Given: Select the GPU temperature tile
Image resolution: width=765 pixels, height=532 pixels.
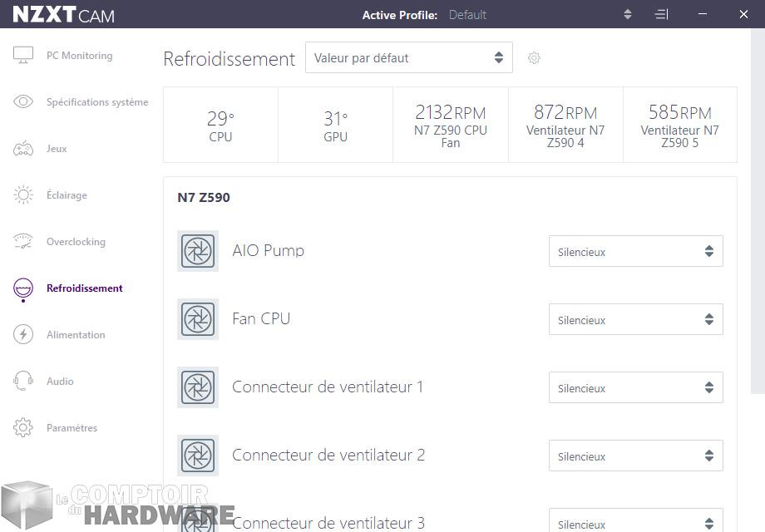Looking at the screenshot, I should click(x=335, y=125).
